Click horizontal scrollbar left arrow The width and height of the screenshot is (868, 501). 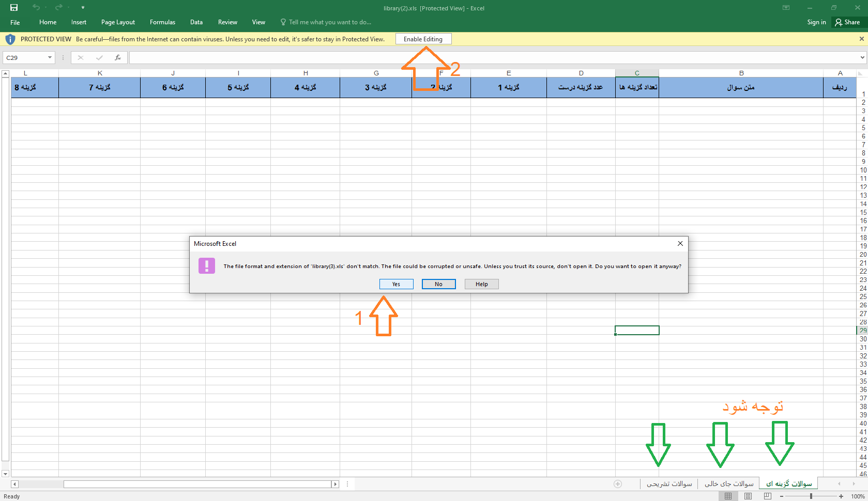14,484
